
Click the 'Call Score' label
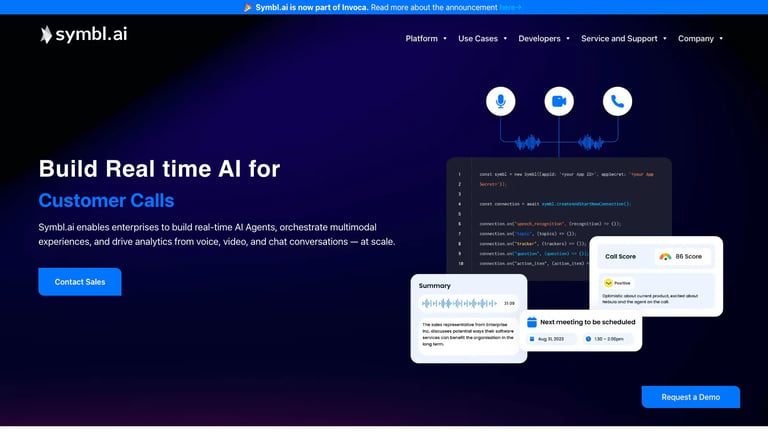pyautogui.click(x=620, y=257)
